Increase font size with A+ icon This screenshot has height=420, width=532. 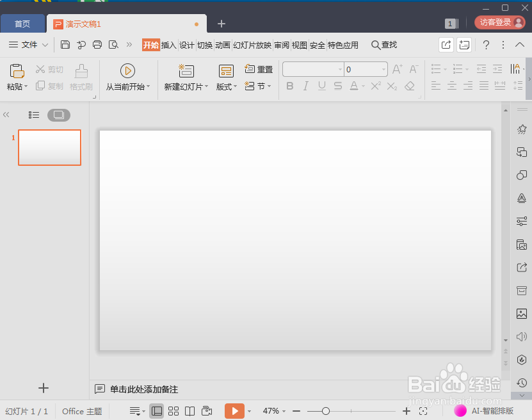tap(398, 69)
